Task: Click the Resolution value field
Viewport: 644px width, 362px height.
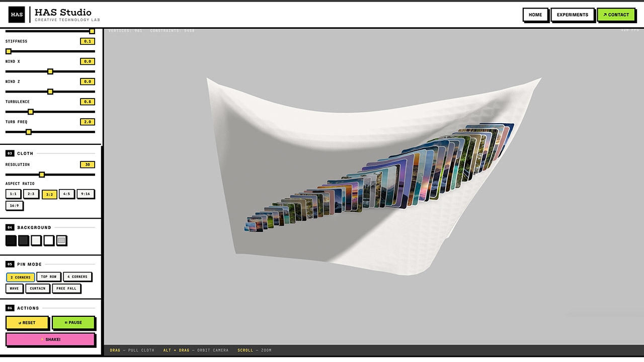Action: pos(87,164)
